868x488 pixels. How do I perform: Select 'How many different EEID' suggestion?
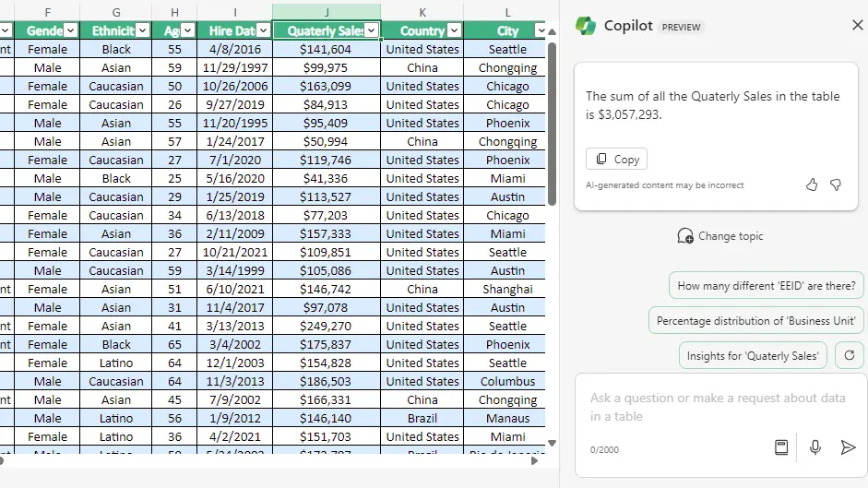pos(766,286)
